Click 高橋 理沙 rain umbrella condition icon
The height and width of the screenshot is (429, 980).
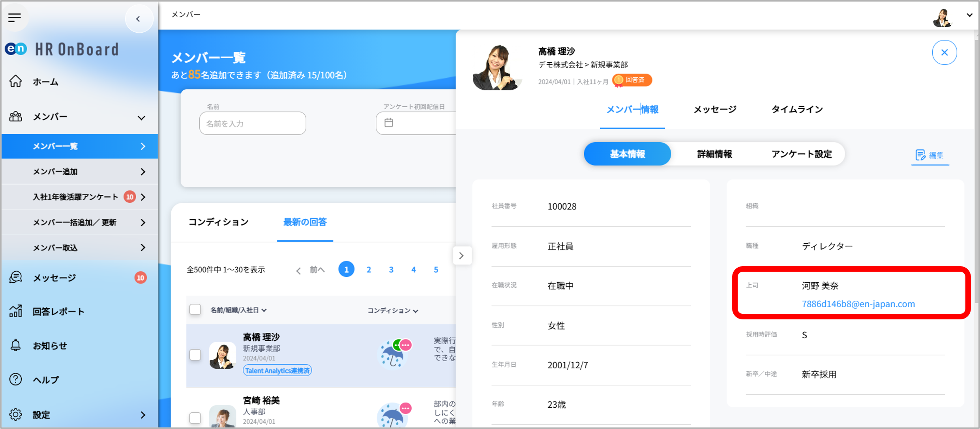[x=393, y=354]
